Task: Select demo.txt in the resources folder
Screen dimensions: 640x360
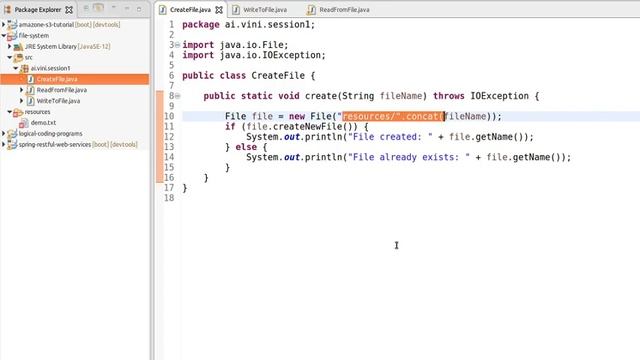Action: (43, 122)
